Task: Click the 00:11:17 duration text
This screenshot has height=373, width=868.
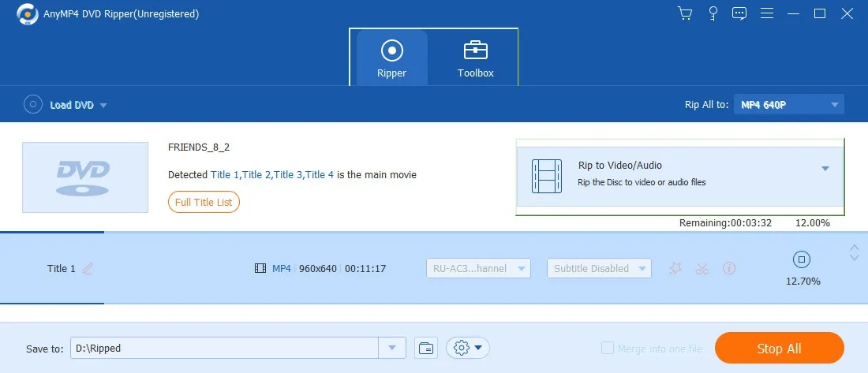Action: click(x=365, y=268)
